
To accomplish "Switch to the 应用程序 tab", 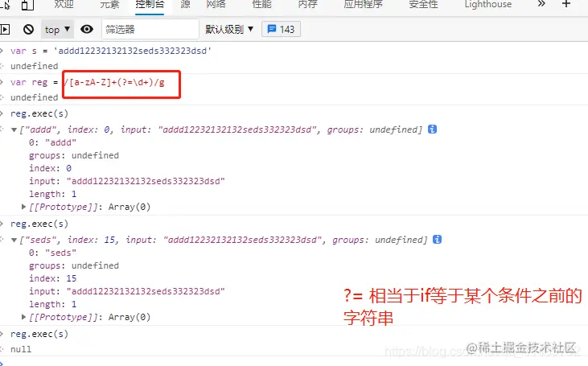I will tap(363, 5).
